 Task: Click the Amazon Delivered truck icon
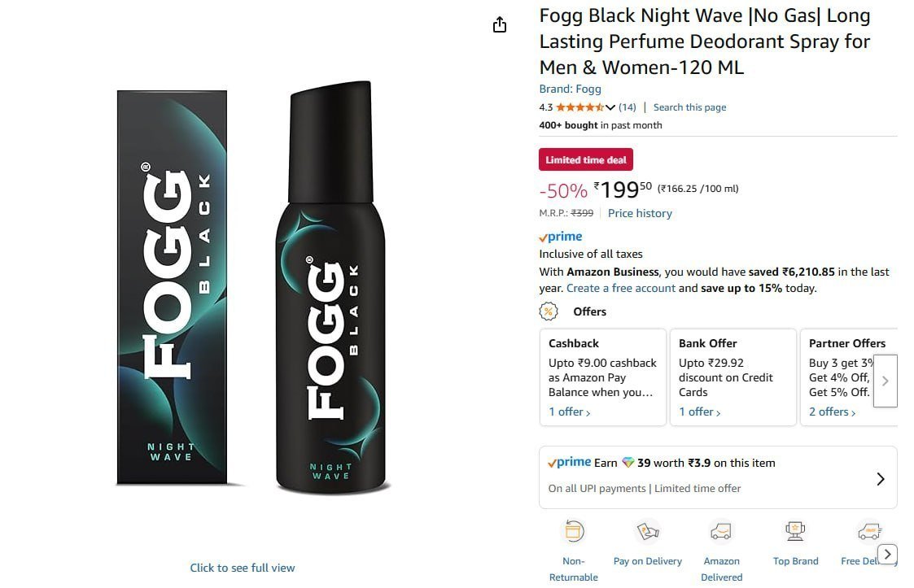click(x=722, y=529)
